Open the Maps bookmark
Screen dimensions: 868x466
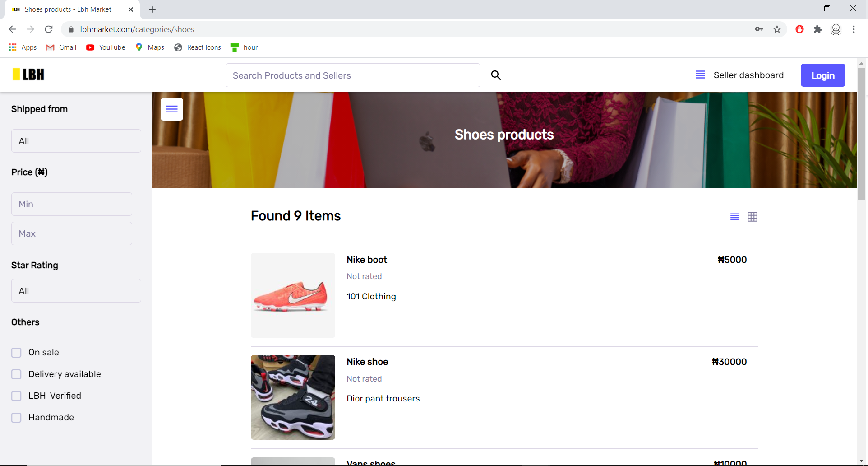(150, 47)
